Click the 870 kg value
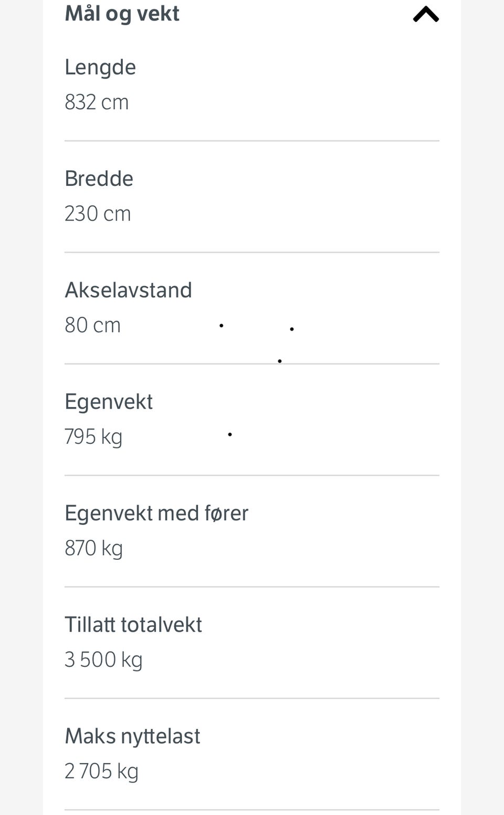The width and height of the screenshot is (504, 815). point(93,548)
